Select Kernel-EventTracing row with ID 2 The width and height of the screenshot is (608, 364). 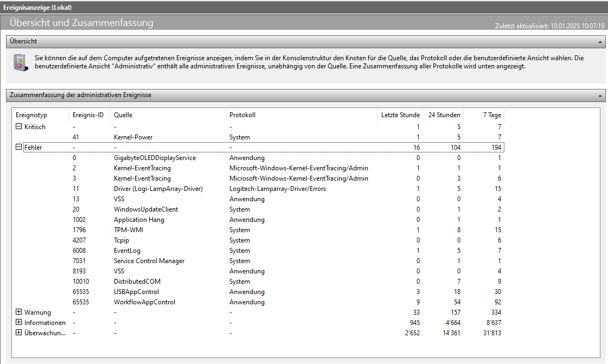[x=258, y=168]
